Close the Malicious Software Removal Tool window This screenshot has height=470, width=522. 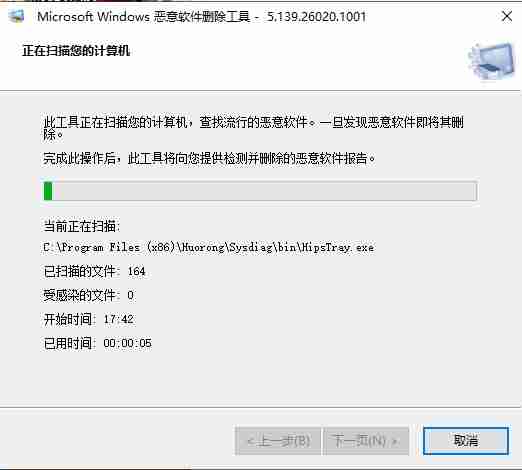click(507, 16)
